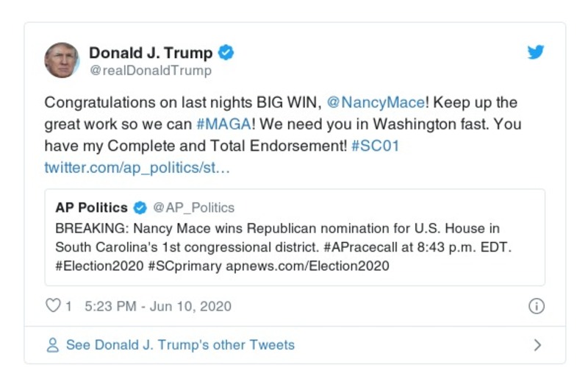Click the Donald J. Trump display name
The height and width of the screenshot is (387, 588).
tap(151, 53)
